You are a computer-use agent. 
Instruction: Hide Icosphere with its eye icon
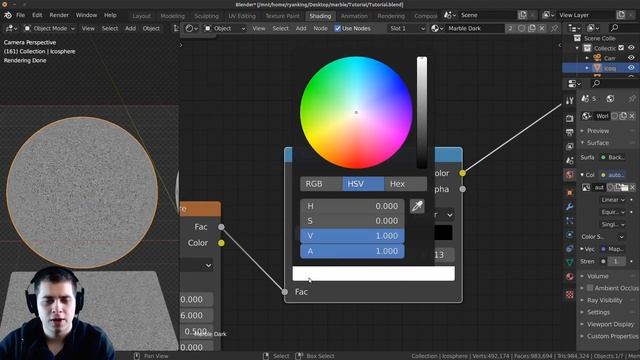pos(631,67)
